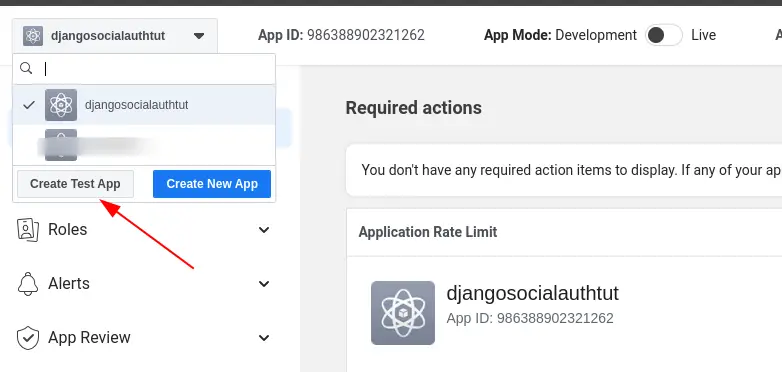
Task: Open the Alerts sidebar section
Action: click(144, 283)
